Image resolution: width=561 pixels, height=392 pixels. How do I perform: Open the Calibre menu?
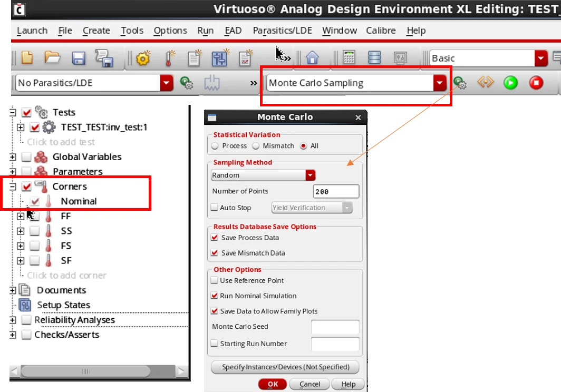tap(381, 31)
